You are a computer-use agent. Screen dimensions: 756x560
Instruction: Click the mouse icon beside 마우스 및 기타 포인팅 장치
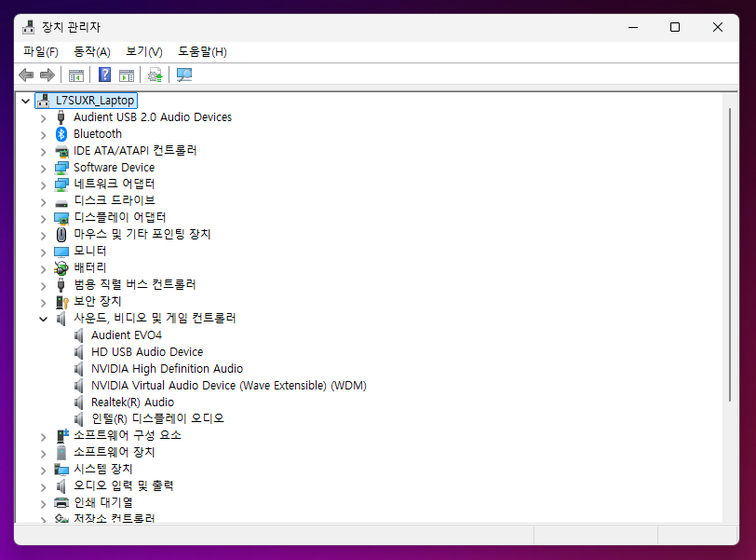point(61,235)
